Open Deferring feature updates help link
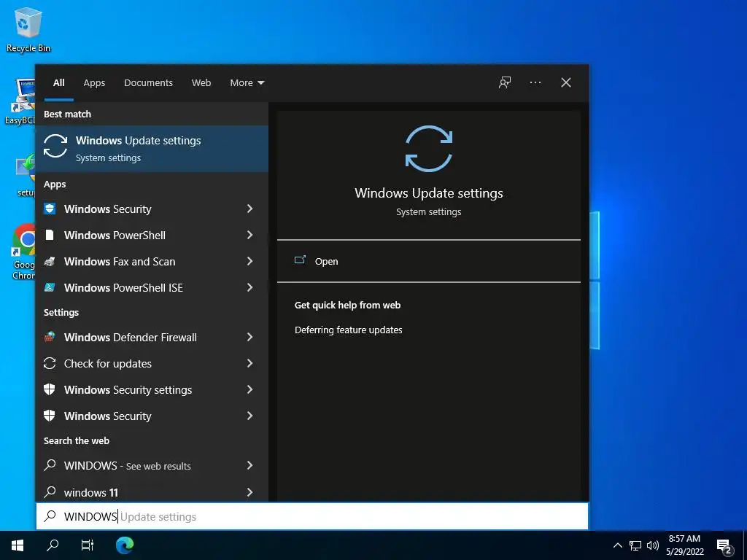The height and width of the screenshot is (560, 747). pyautogui.click(x=348, y=330)
